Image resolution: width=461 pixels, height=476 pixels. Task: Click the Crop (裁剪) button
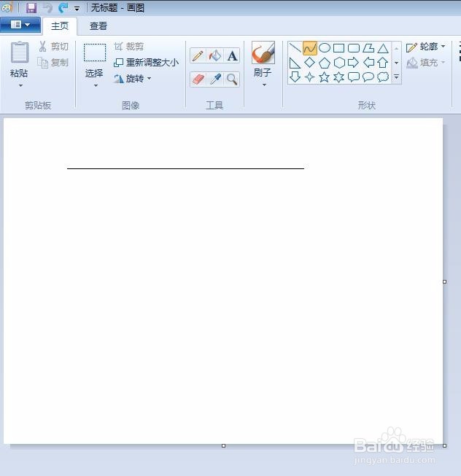(x=129, y=47)
